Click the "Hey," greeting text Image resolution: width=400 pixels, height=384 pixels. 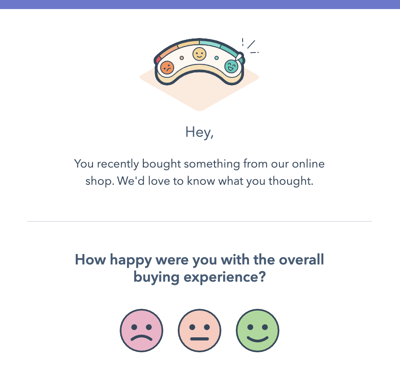[199, 133]
